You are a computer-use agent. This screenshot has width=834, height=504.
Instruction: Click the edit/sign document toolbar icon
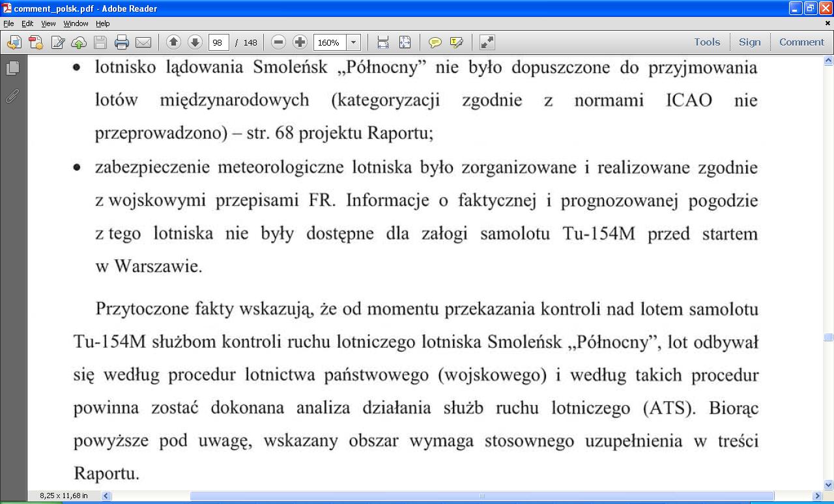click(58, 42)
